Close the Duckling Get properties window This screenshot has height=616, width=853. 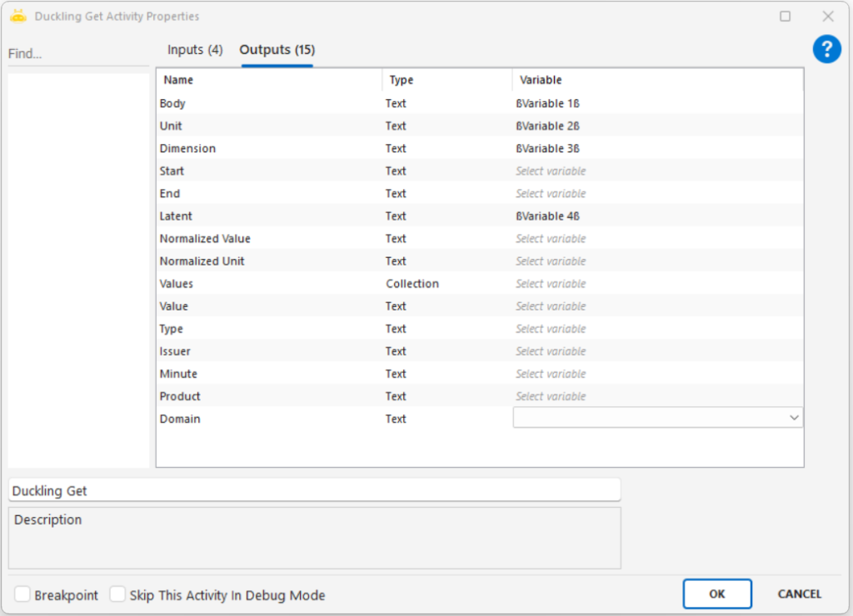[x=827, y=16]
